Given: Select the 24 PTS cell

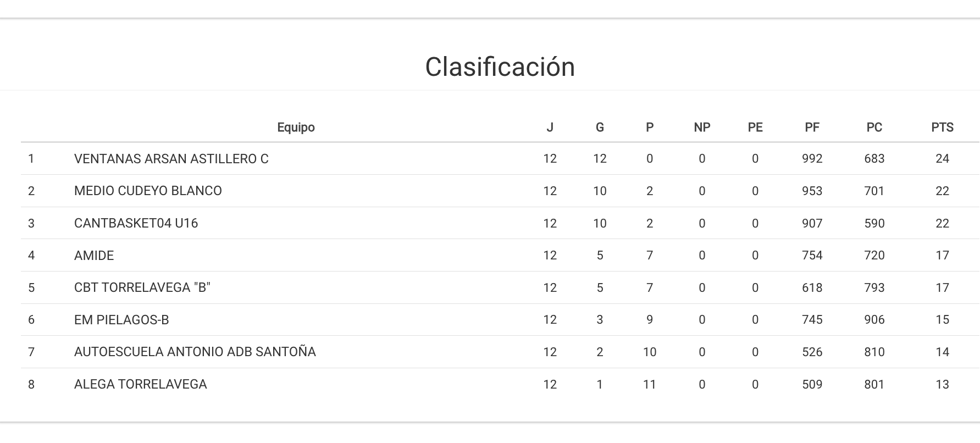Looking at the screenshot, I should click(x=942, y=159).
